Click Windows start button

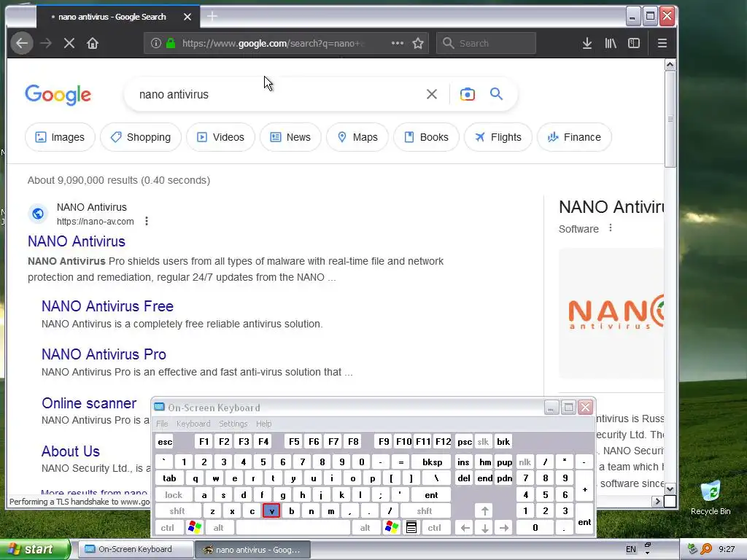click(35, 549)
